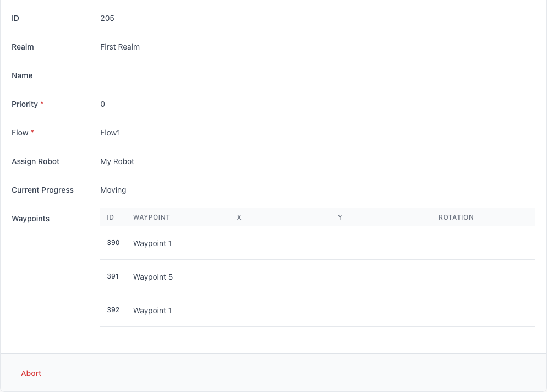Click the task ID 205
The height and width of the screenshot is (392, 547).
107,18
